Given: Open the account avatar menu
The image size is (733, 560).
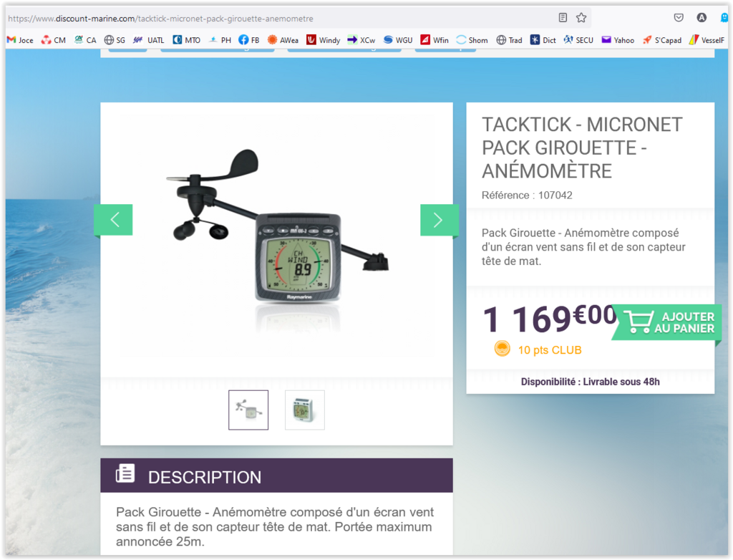Looking at the screenshot, I should (x=702, y=18).
